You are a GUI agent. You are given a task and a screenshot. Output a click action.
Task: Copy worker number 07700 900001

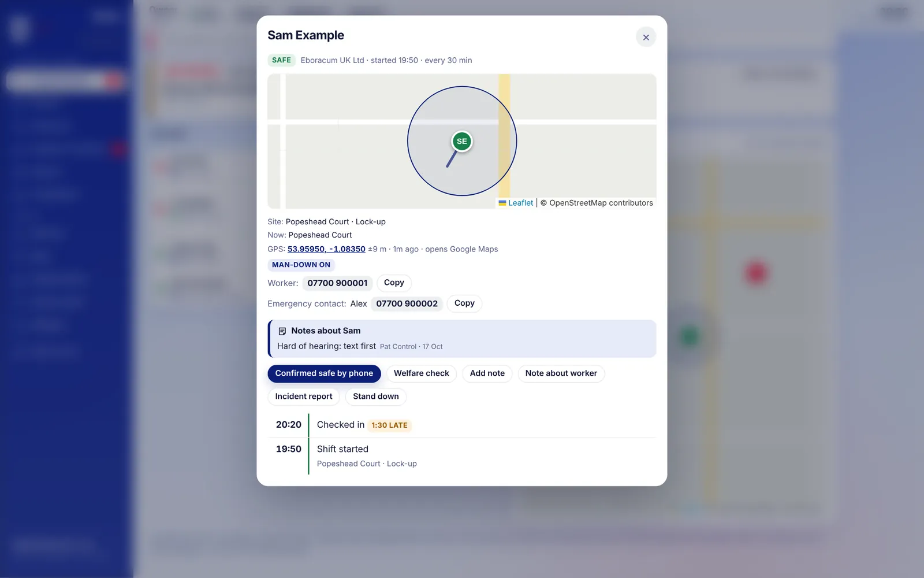(394, 283)
